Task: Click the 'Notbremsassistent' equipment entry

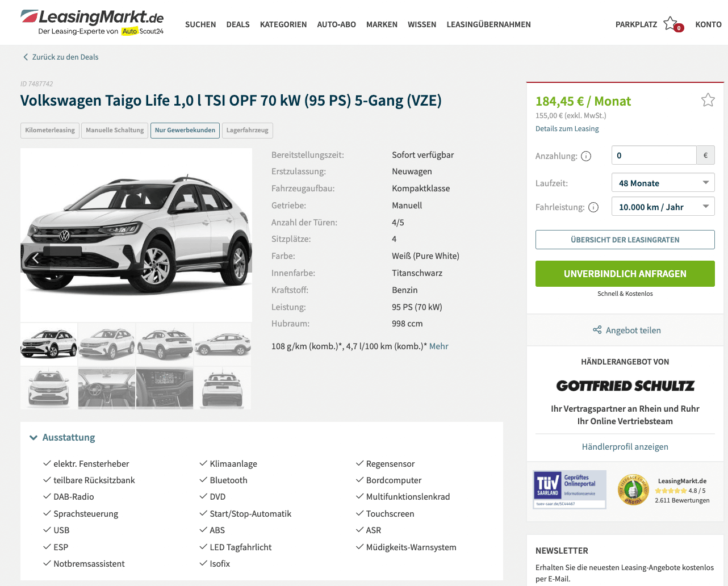Action: click(x=89, y=564)
